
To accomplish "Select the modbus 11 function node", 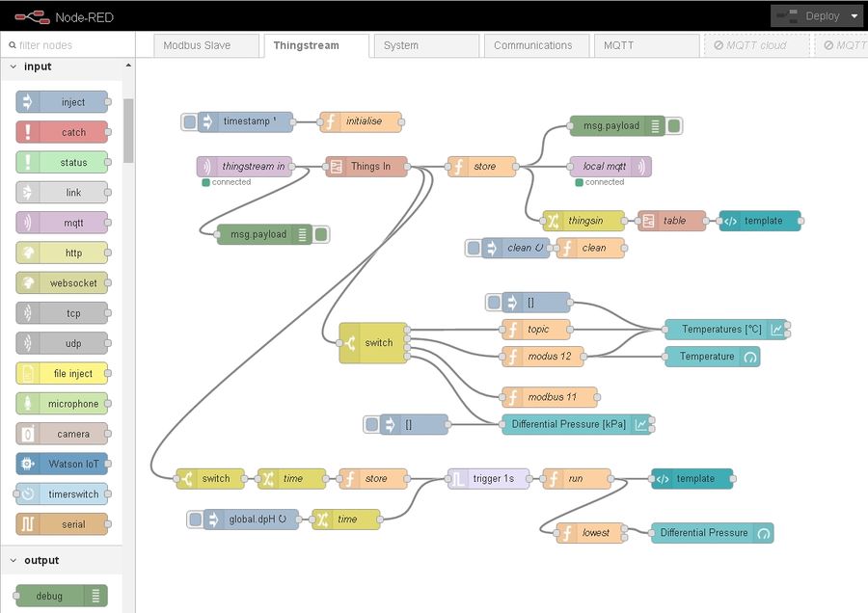I will click(549, 397).
